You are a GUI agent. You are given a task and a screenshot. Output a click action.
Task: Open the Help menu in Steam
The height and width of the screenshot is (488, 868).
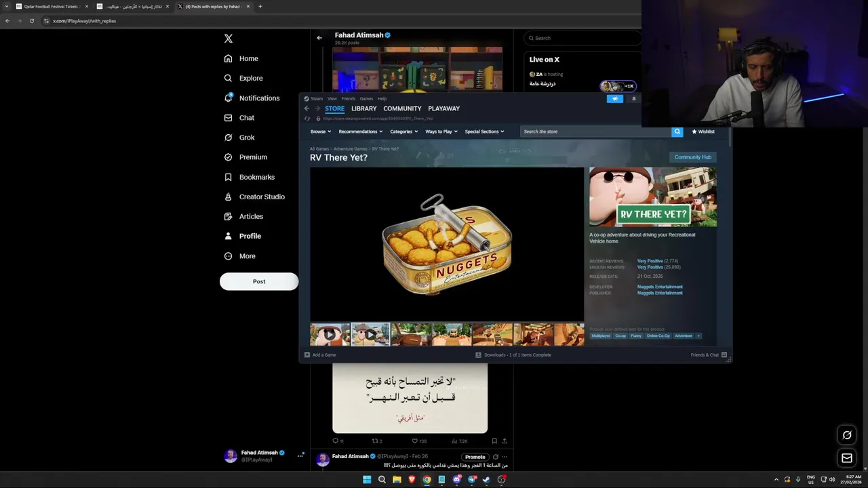[382, 99]
